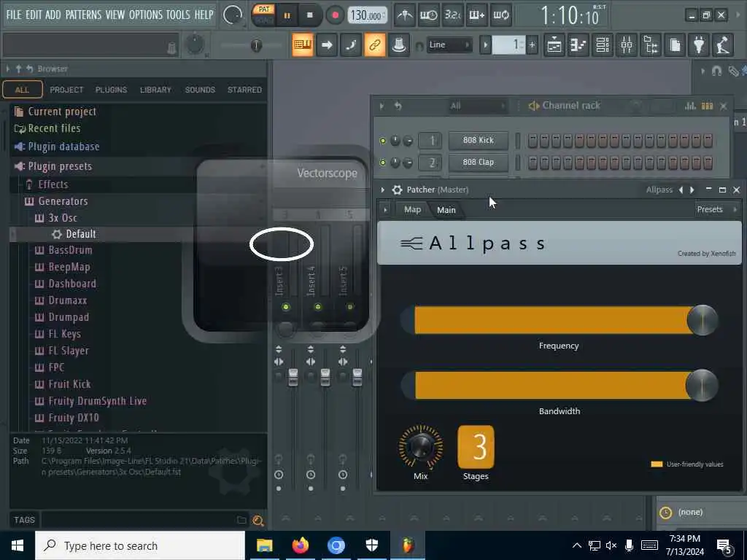Click the Stop playback button
Viewport: 747px width, 560px height.
point(309,15)
